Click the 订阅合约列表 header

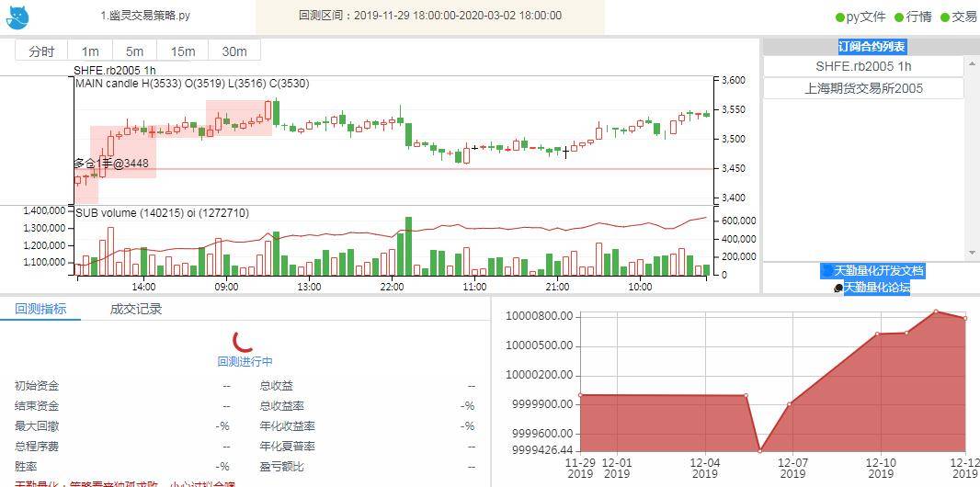point(872,46)
